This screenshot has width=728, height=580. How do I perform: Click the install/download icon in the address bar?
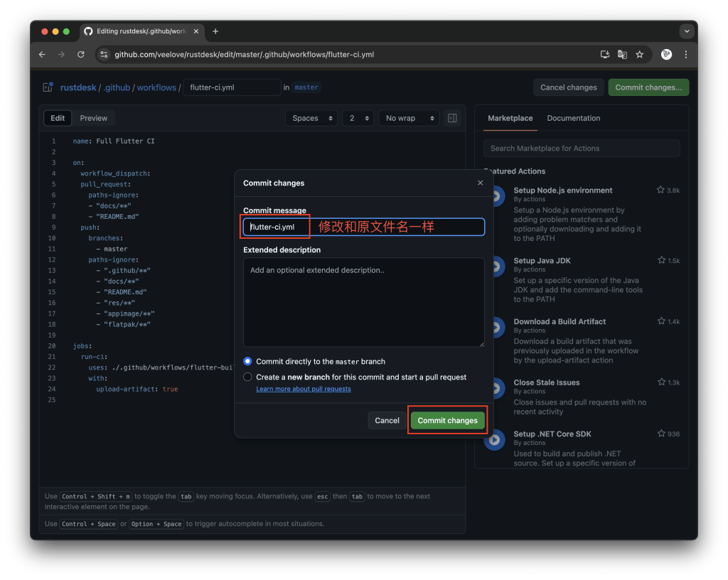click(x=605, y=54)
